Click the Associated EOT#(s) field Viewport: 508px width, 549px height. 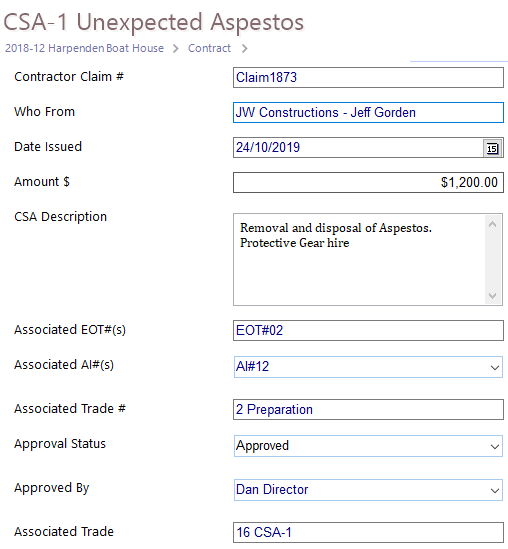(x=368, y=331)
